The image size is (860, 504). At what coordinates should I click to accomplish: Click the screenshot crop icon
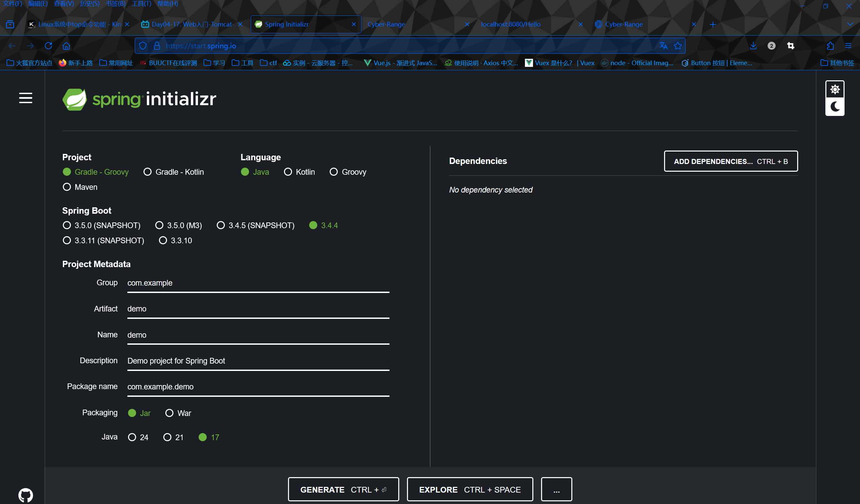coord(790,46)
